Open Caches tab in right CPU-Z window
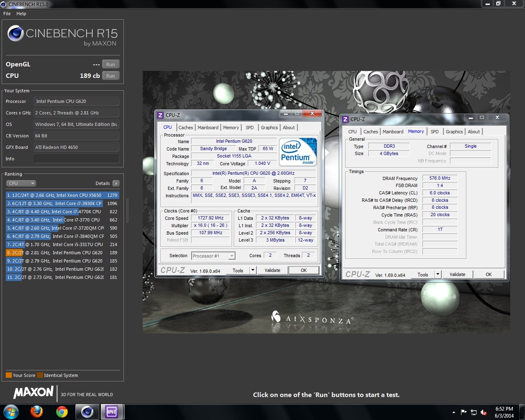Viewport: 525px width, 420px height. [370, 132]
